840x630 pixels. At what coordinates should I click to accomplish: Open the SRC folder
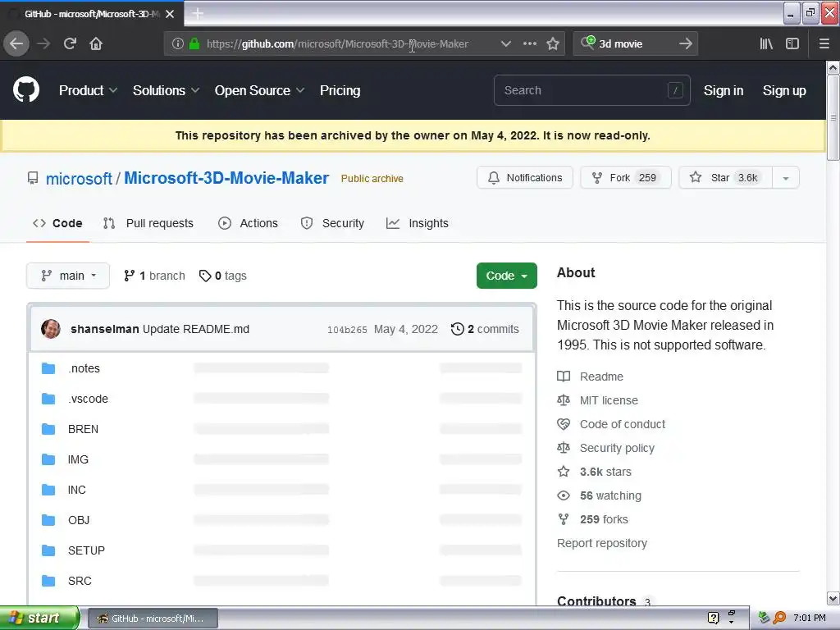(80, 582)
